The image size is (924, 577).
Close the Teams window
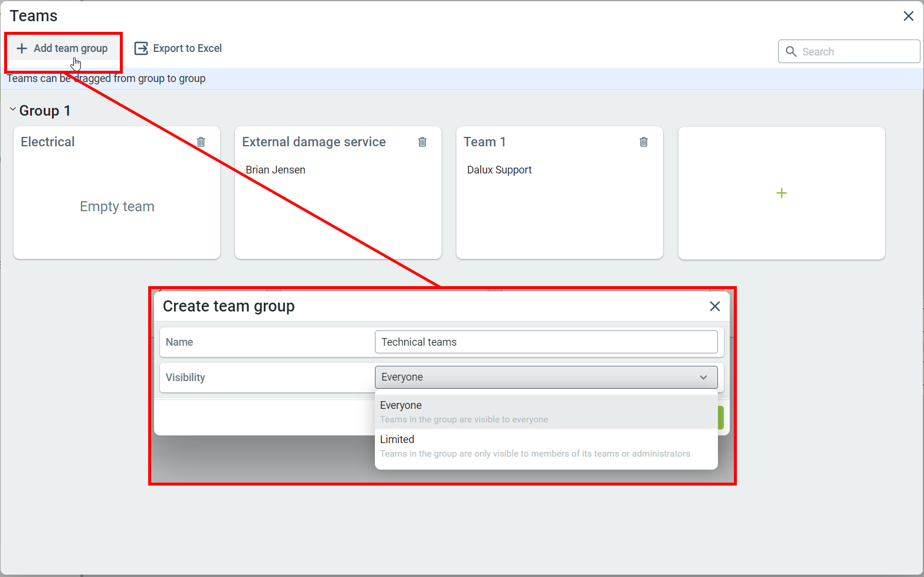(908, 16)
